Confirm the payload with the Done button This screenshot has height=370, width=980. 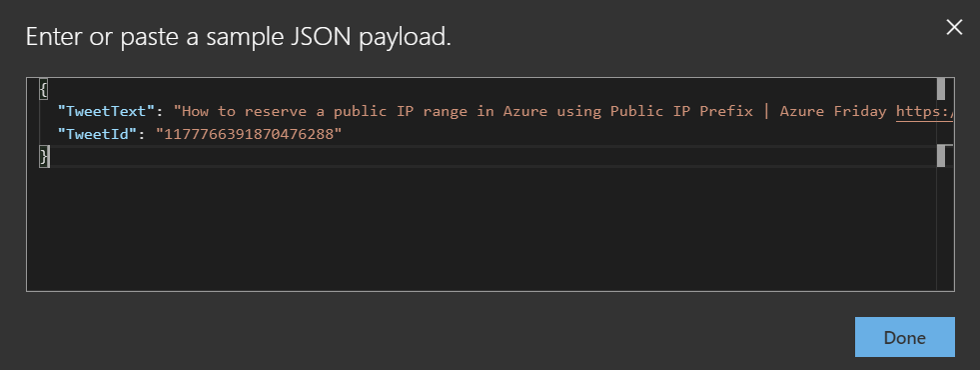pos(904,337)
